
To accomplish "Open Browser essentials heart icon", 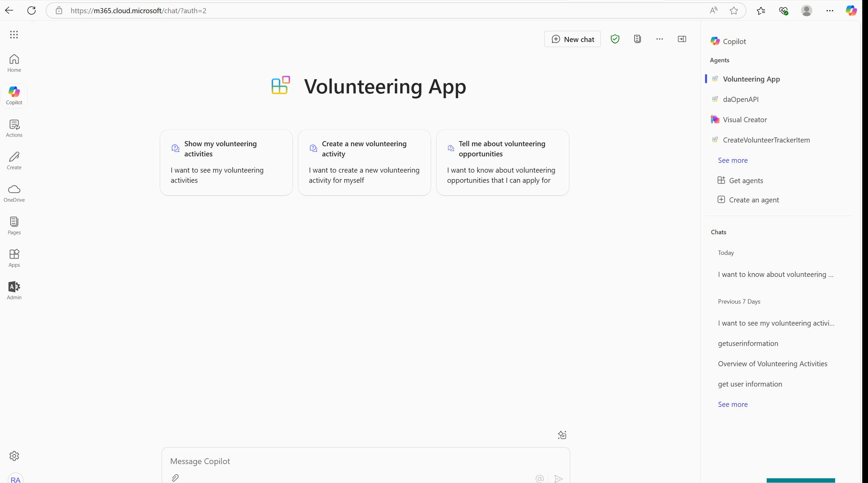I will 783,11.
